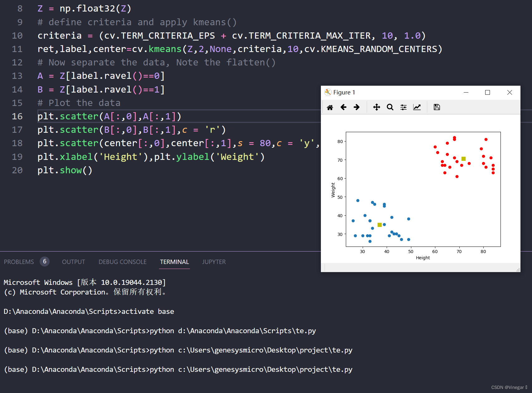Reset the plot view with Home icon

(330, 107)
